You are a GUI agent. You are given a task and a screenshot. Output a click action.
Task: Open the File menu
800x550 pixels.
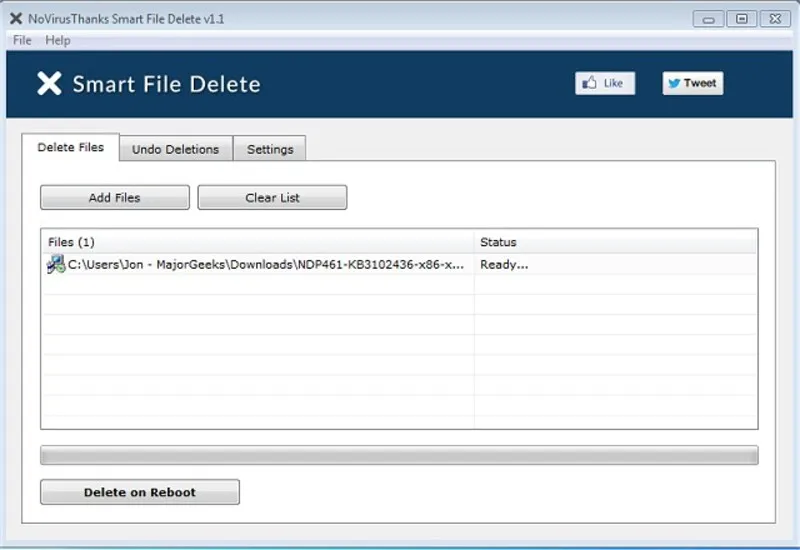[22, 40]
